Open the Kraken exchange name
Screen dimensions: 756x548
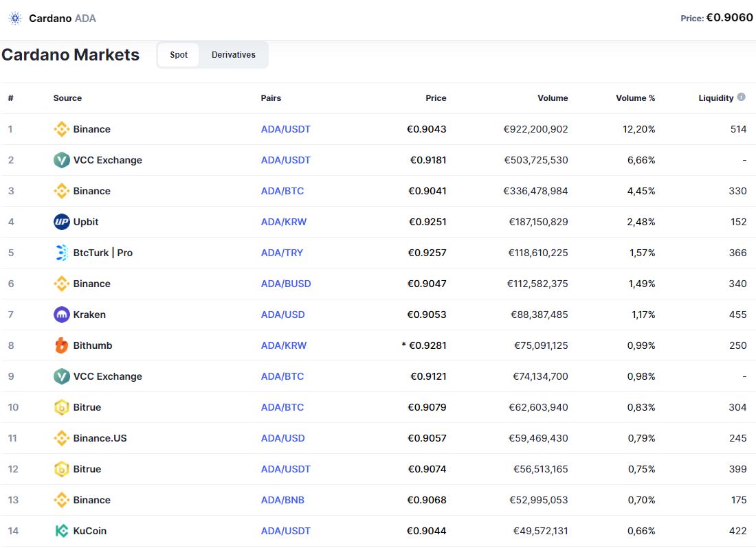click(89, 315)
